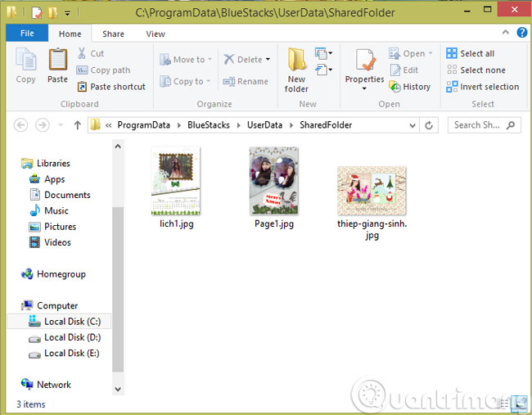The image size is (532, 415).
Task: Select Local Disk (E:)
Action: (x=64, y=354)
